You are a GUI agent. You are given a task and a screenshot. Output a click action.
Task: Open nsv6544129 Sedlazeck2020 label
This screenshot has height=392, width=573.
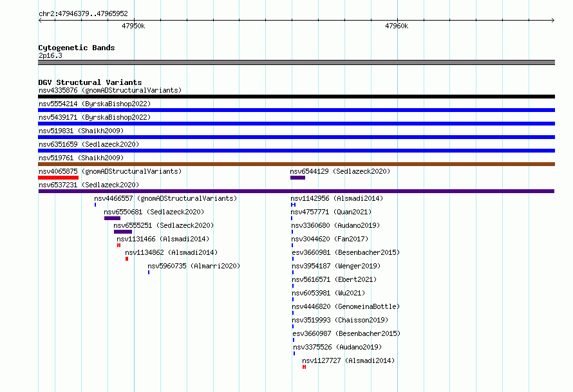point(340,171)
